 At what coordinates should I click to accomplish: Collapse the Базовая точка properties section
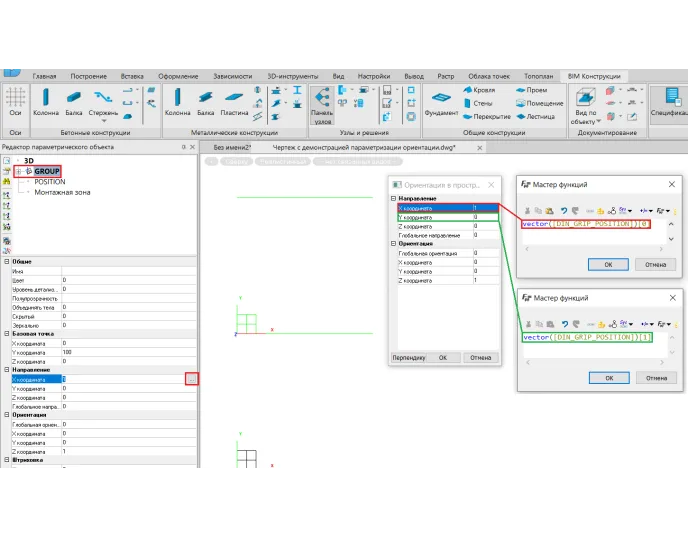coord(7,334)
